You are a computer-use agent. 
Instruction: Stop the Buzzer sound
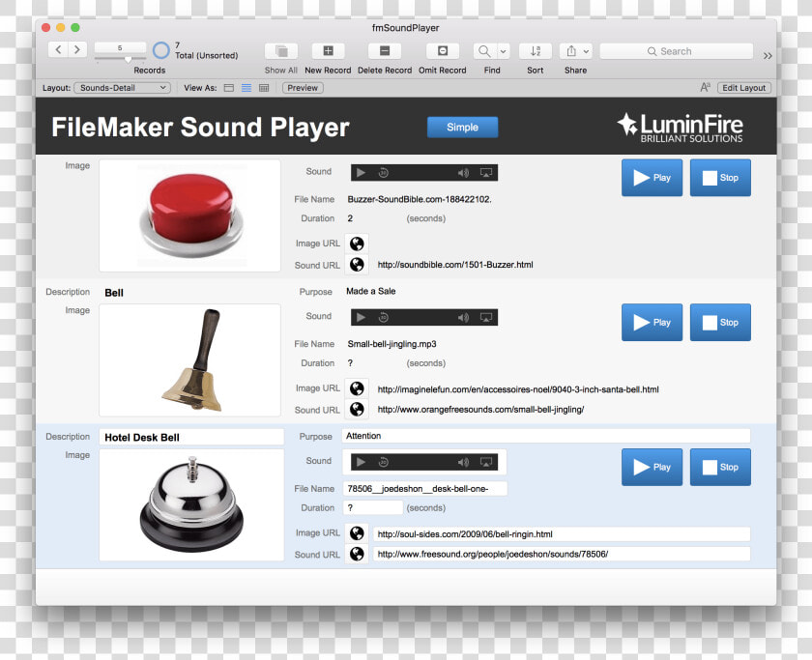click(720, 178)
